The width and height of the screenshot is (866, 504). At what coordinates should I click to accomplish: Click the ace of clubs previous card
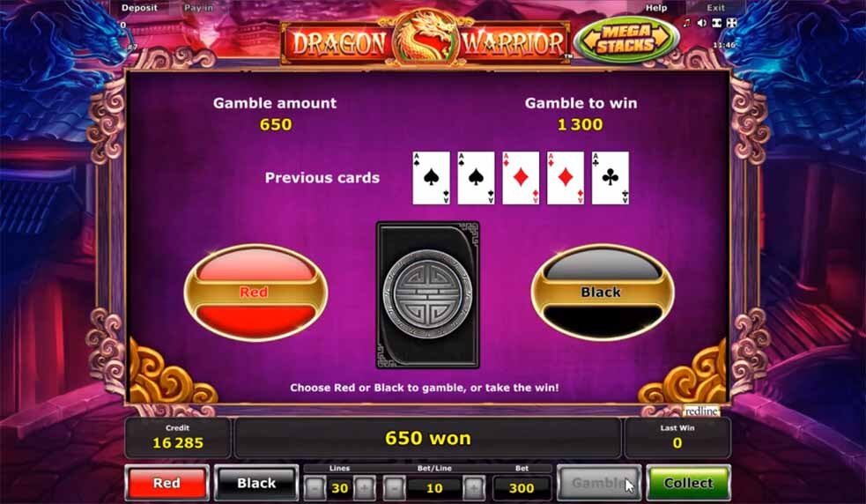pos(611,178)
